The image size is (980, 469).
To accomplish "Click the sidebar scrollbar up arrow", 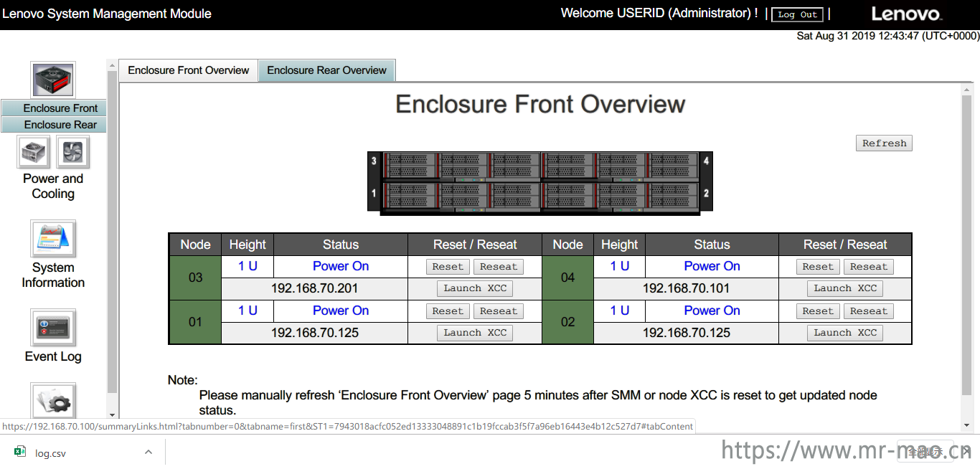I will (112, 66).
